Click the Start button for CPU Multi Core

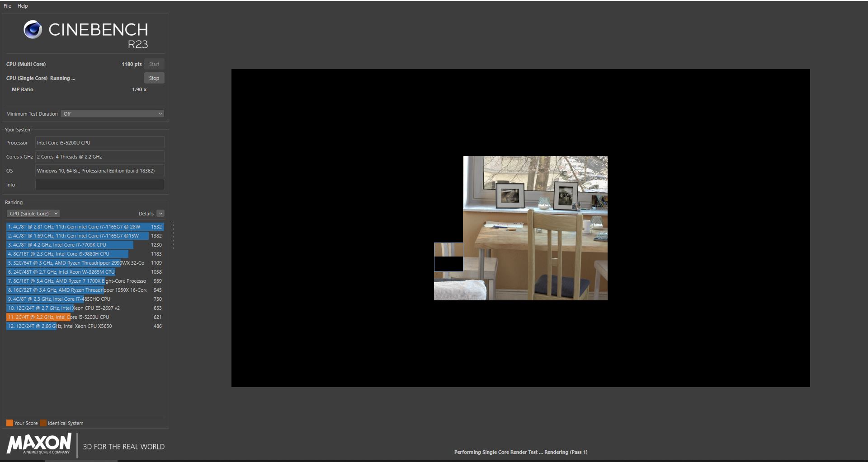[x=154, y=64]
